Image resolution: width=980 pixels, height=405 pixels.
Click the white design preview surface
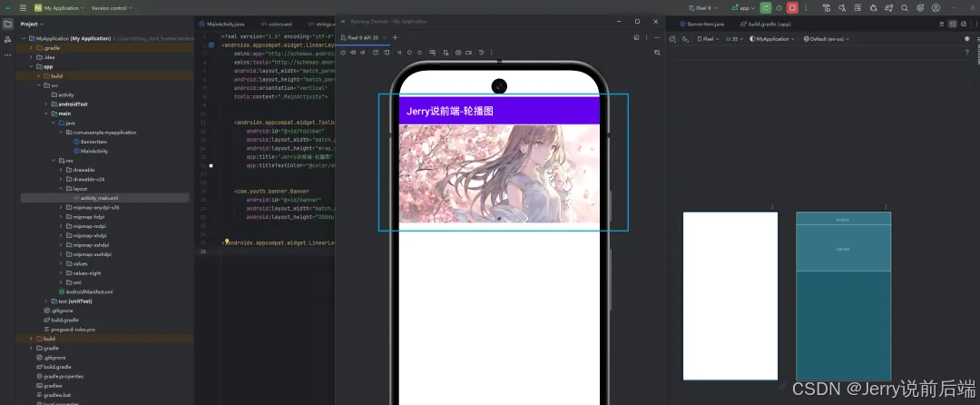730,296
